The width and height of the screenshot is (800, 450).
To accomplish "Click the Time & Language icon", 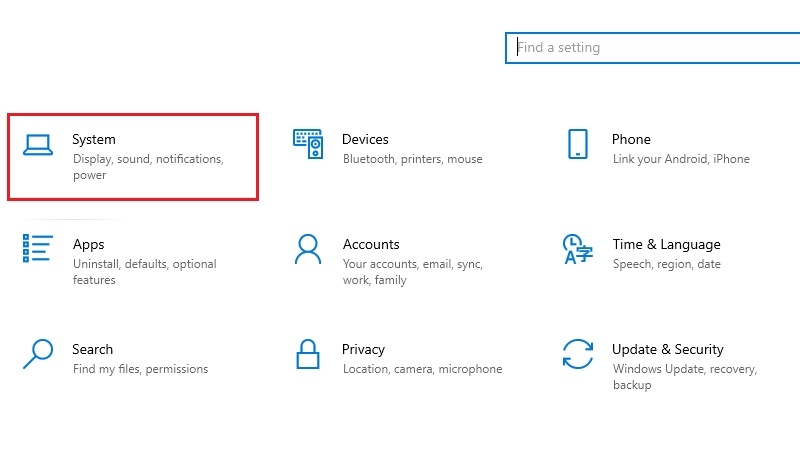I will pos(578,249).
